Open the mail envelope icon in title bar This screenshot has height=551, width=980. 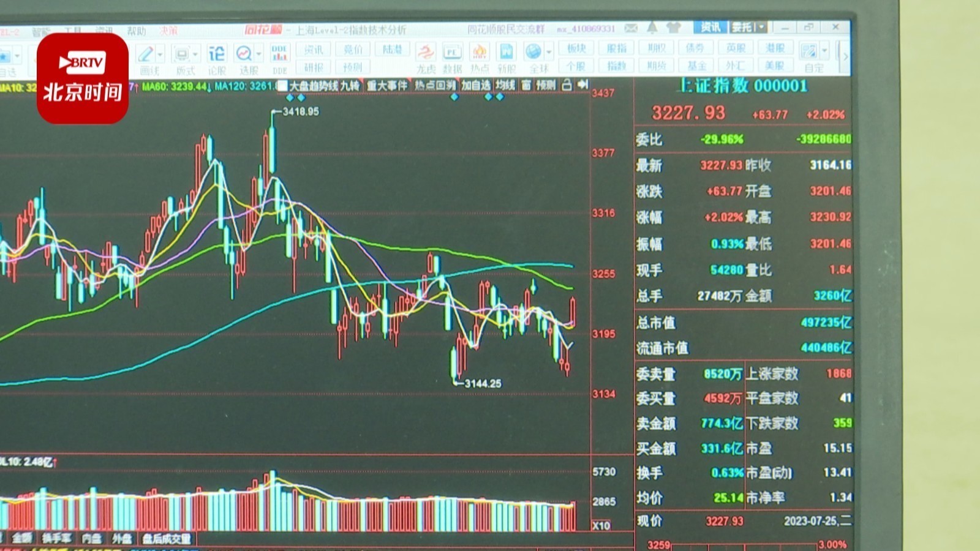[x=631, y=28]
